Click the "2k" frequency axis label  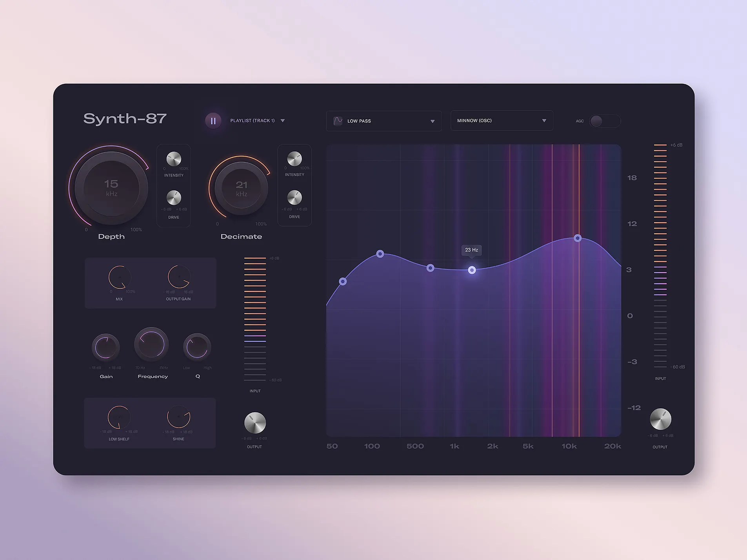[x=493, y=446]
